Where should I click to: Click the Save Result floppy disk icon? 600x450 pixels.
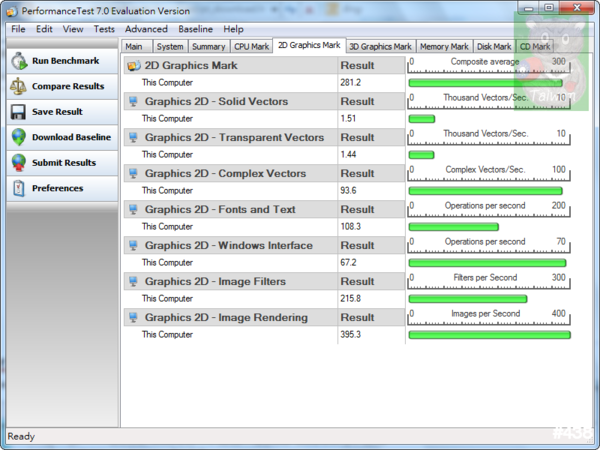click(18, 112)
